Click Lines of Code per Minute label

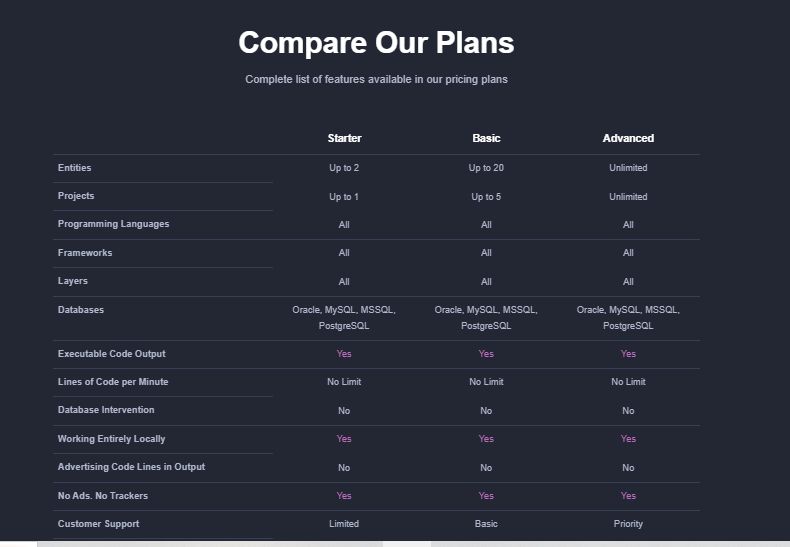point(113,382)
